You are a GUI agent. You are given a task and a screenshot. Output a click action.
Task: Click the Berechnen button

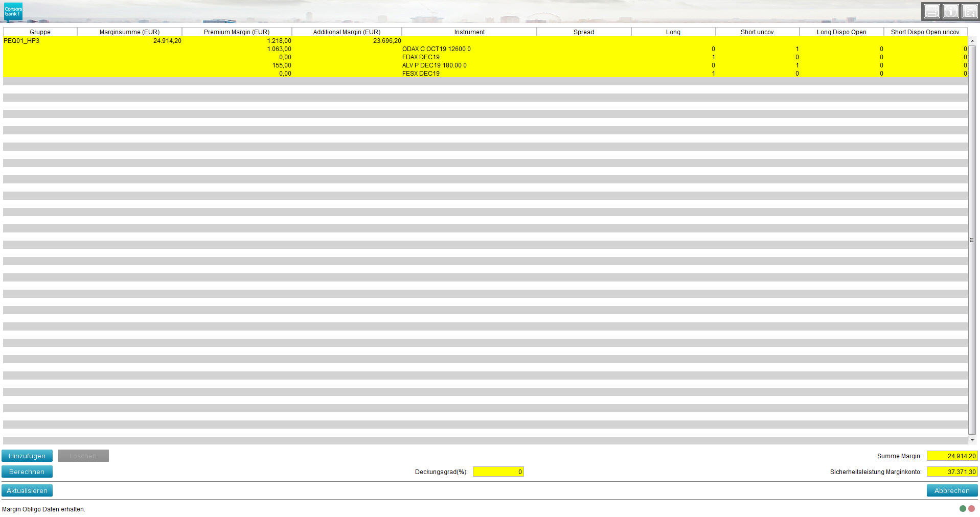click(x=27, y=472)
